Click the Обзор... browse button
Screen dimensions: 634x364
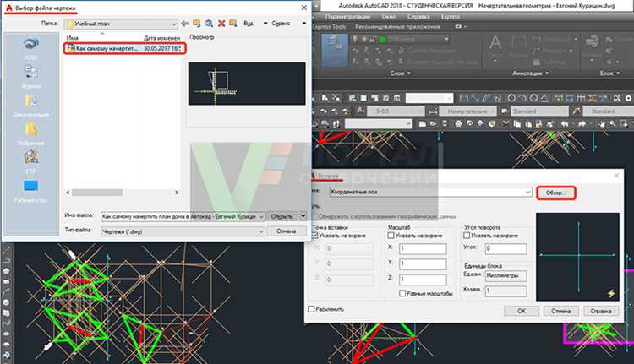tap(555, 193)
